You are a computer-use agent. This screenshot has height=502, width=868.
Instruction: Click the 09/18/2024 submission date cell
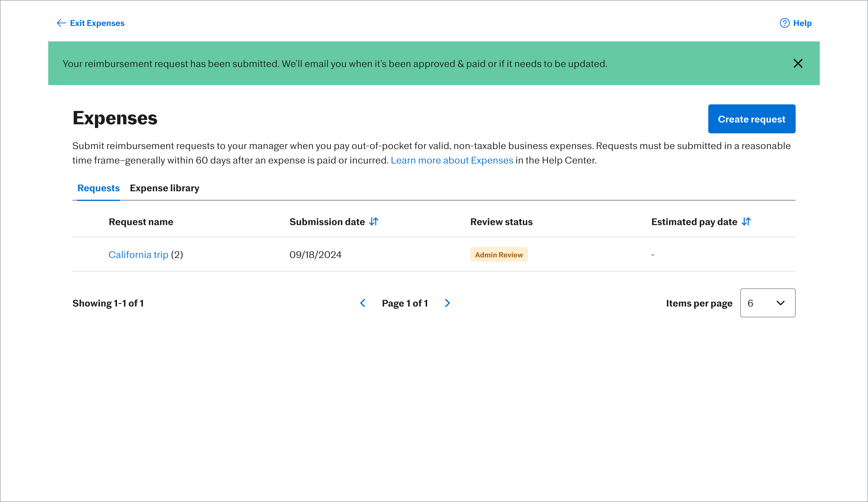tap(316, 255)
